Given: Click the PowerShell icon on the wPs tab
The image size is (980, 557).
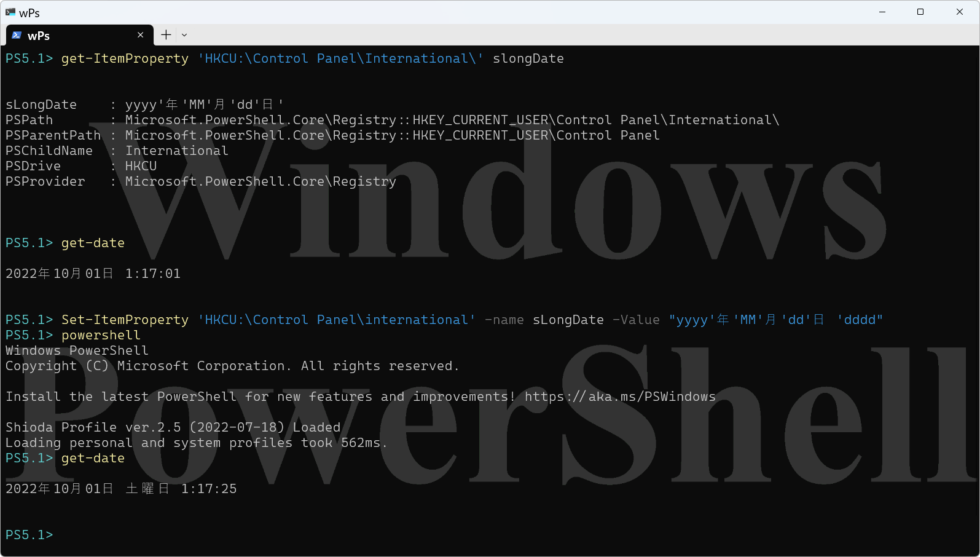Looking at the screenshot, I should [17, 35].
